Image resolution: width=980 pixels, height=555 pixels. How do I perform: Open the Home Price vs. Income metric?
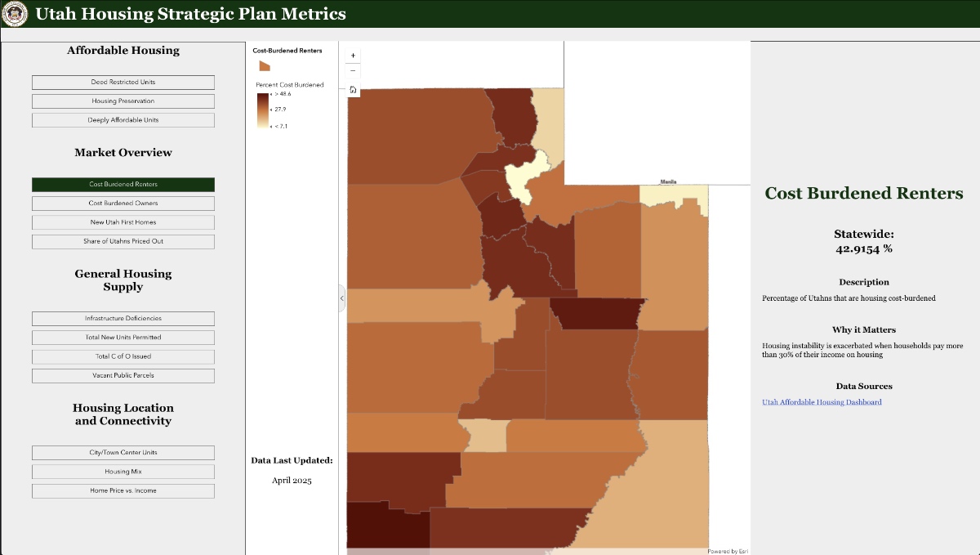pyautogui.click(x=122, y=490)
